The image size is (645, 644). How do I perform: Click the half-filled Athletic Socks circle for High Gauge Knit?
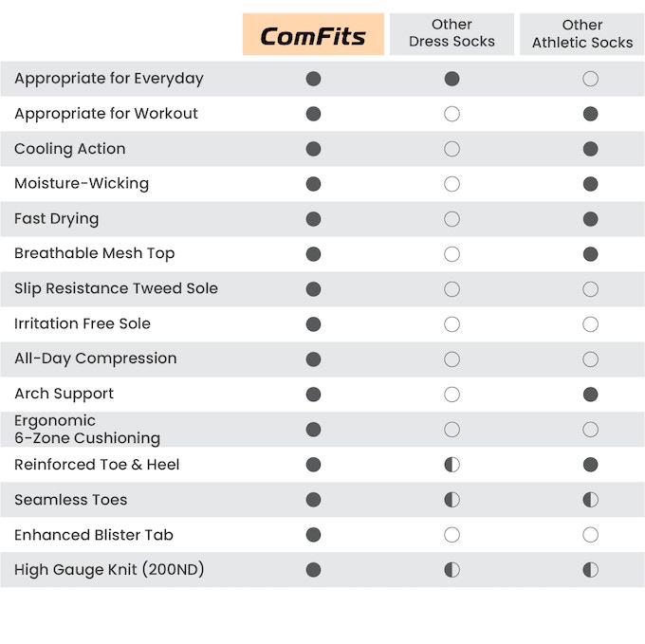pos(590,570)
